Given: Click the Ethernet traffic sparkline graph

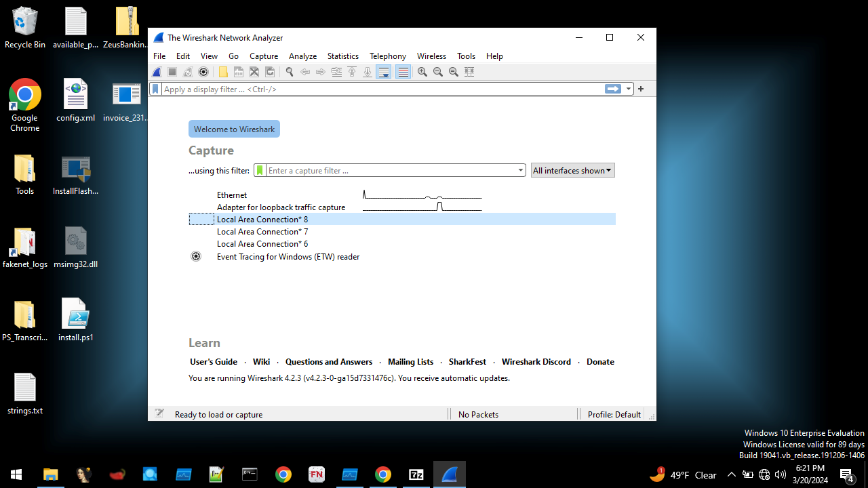Looking at the screenshot, I should 422,195.
